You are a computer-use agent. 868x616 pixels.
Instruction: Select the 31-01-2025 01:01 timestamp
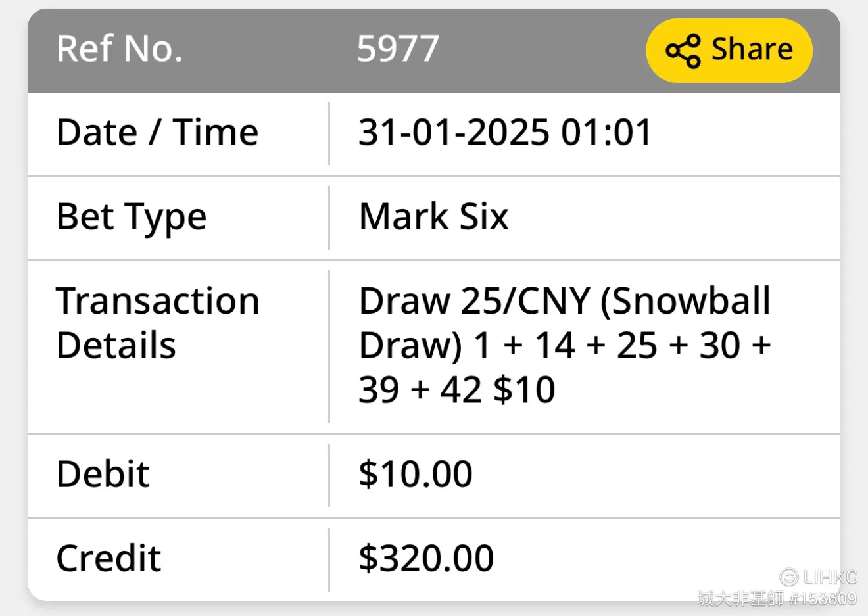click(505, 133)
